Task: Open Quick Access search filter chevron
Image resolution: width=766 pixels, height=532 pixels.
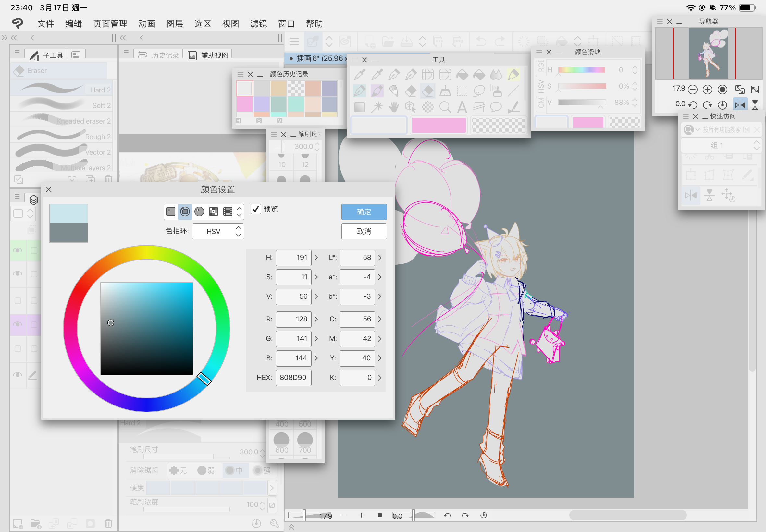Action: pos(698,130)
